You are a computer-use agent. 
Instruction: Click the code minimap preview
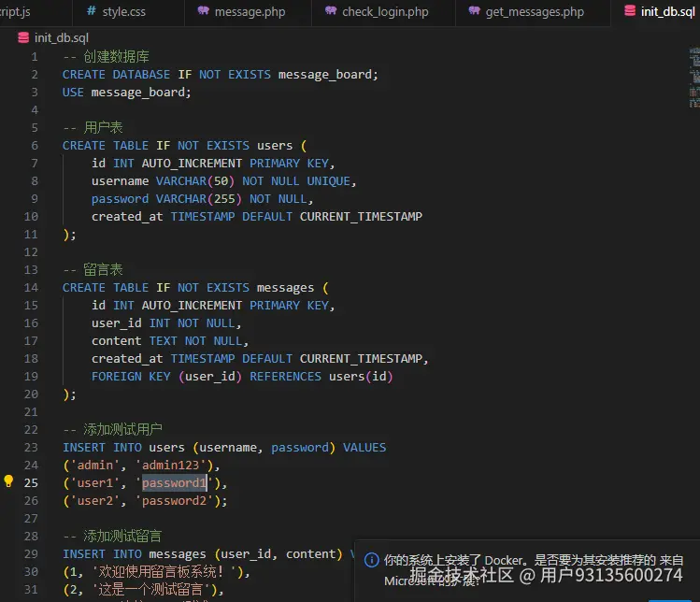(694, 78)
